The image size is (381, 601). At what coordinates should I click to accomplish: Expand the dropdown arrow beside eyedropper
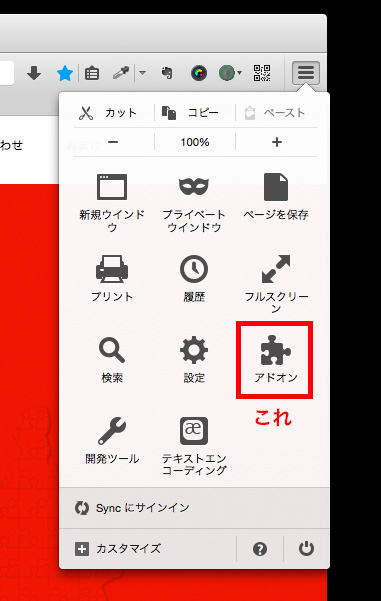(x=142, y=72)
